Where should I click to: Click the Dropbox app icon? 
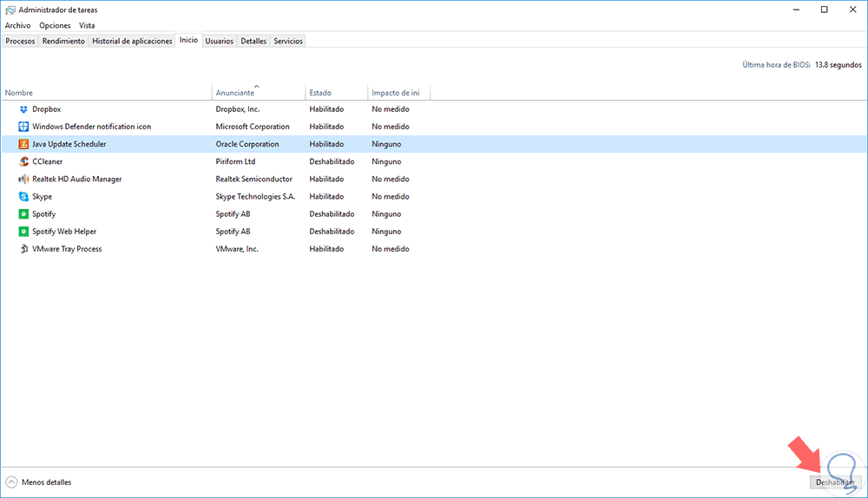point(23,109)
